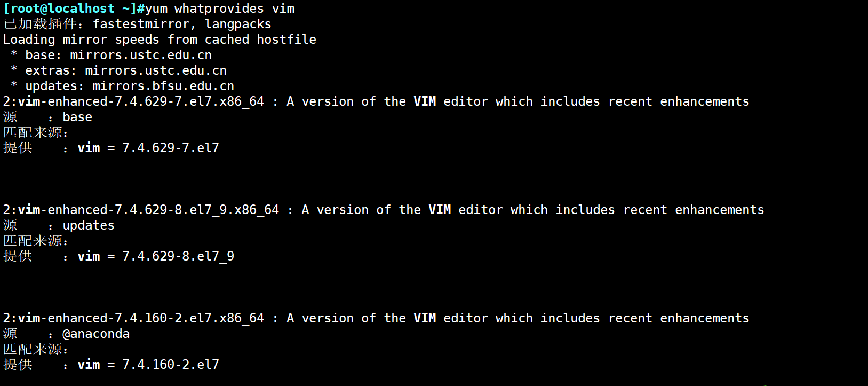The height and width of the screenshot is (386, 868).
Task: Click the bold 'VIM' word in the 7.4.629-8 description
Action: click(440, 210)
